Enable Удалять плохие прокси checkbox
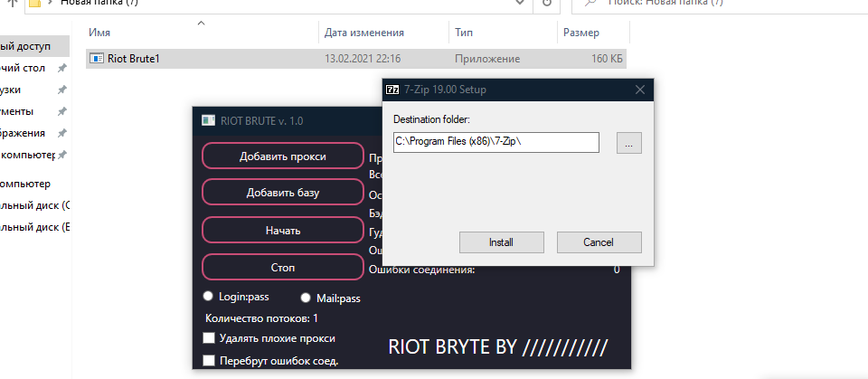The width and height of the screenshot is (868, 379). pyautogui.click(x=209, y=338)
